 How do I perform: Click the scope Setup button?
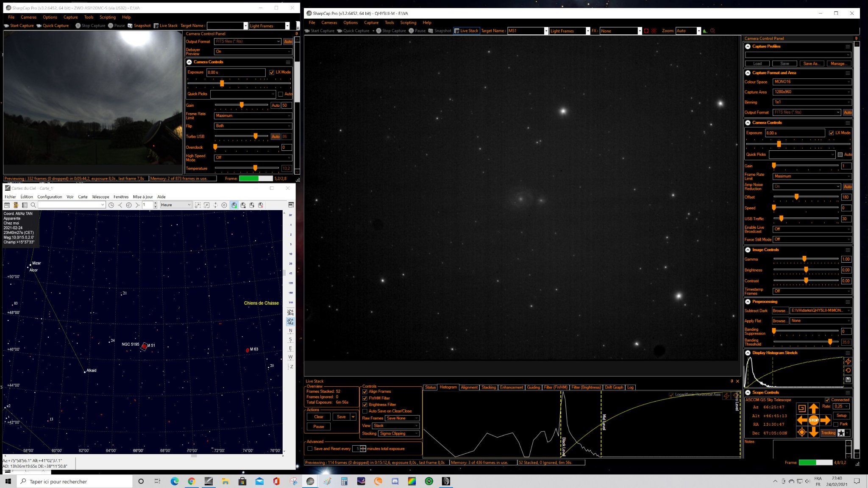click(841, 416)
